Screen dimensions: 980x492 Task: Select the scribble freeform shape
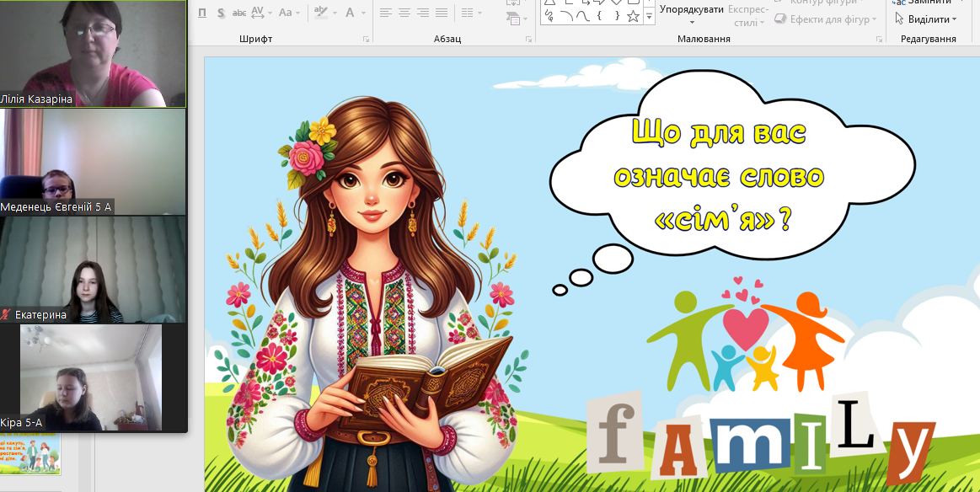pos(549,16)
